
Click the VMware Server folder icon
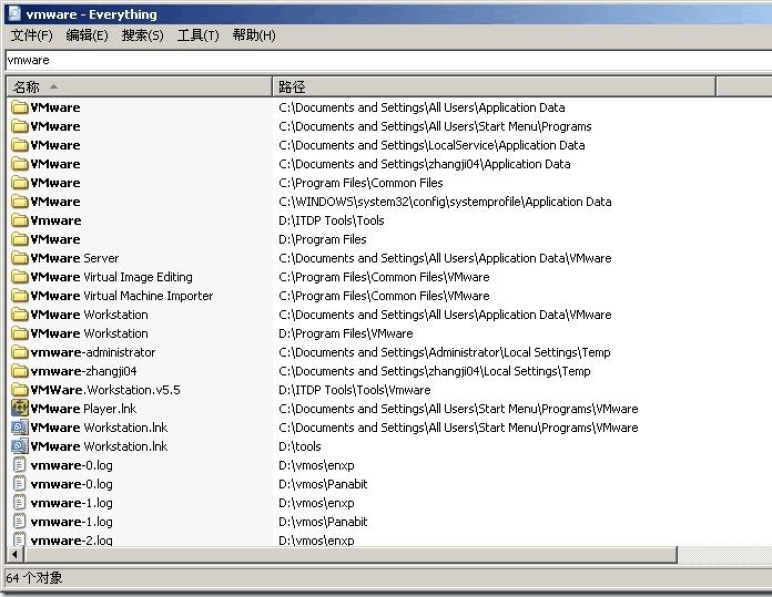(20, 258)
